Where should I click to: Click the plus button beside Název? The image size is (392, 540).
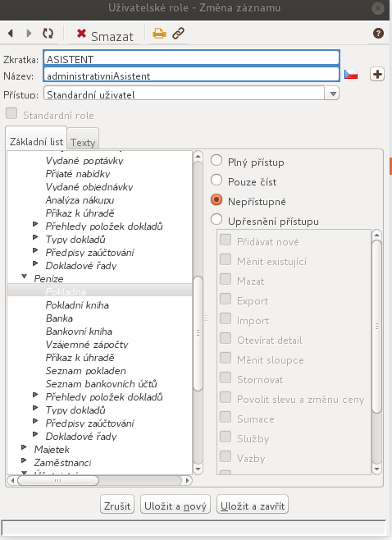[377, 74]
